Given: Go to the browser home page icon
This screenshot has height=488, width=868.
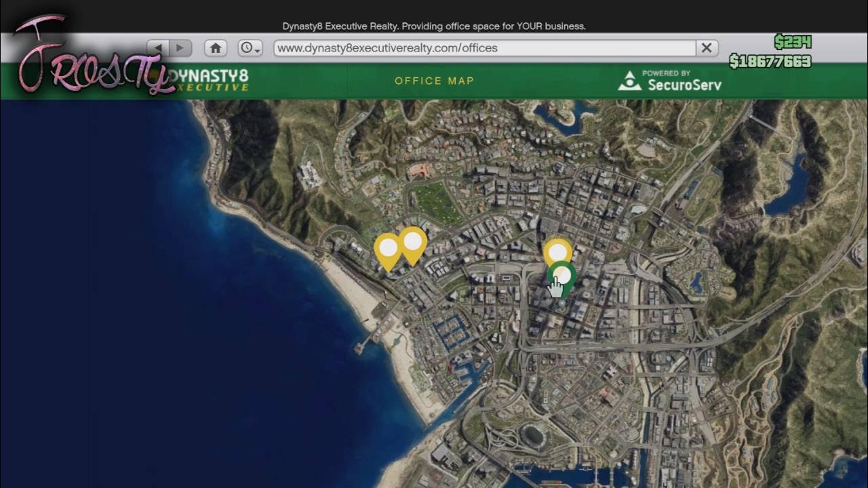Looking at the screenshot, I should [x=216, y=48].
